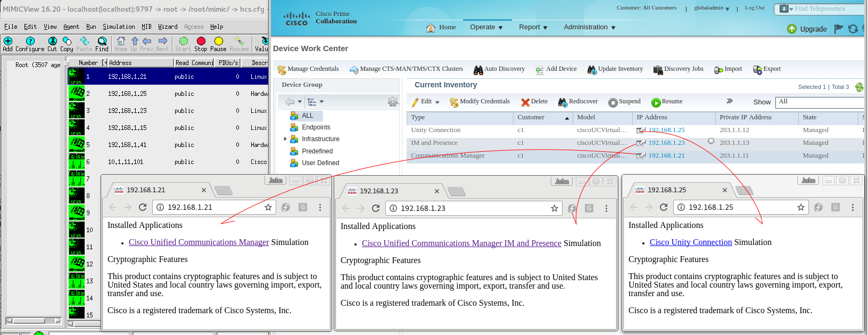Click Resume in Current Inventory toolbar
This screenshot has height=335, width=868.
[667, 102]
